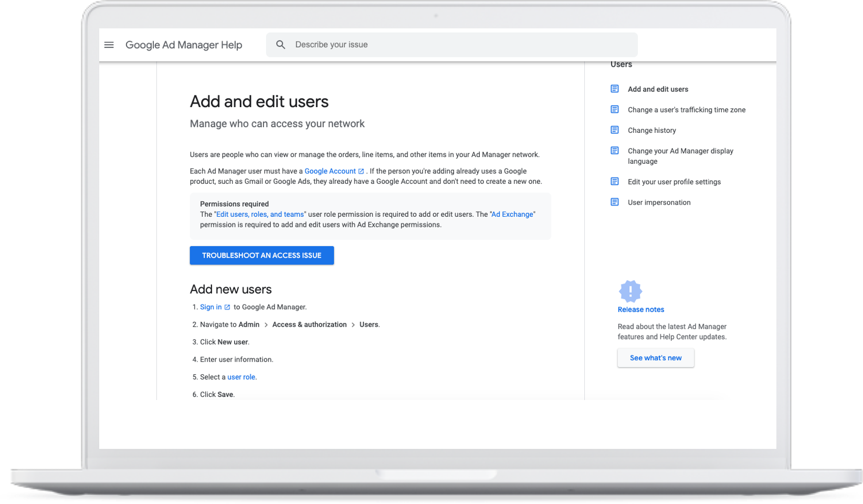Screen dimensions: 863x504
Task: Select Add and edit users sidebar item
Action: tap(658, 89)
